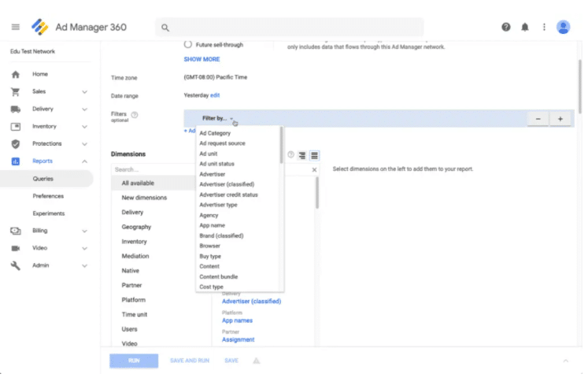The height and width of the screenshot is (385, 588).
Task: Add Advertiser (classified) dimension link
Action: 251,302
